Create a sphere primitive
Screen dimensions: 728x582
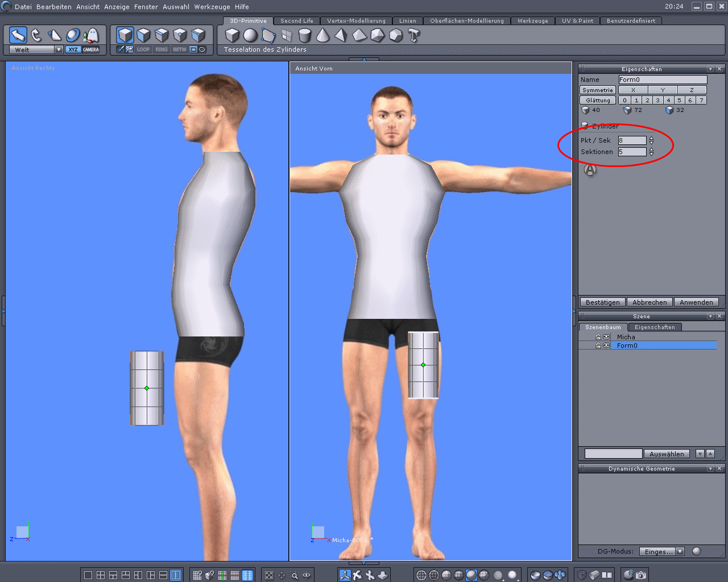[250, 35]
